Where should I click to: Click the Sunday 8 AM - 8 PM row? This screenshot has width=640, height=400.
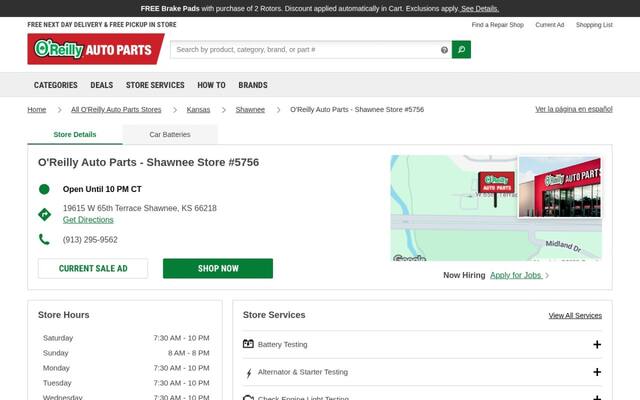pos(126,353)
